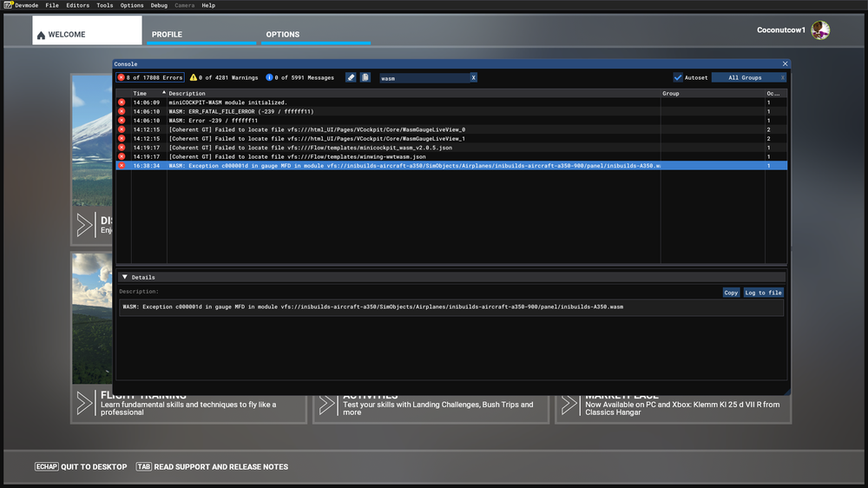Screen dimensions: 868x488
Task: Uncheck the Autoset checkbox
Action: click(678, 77)
